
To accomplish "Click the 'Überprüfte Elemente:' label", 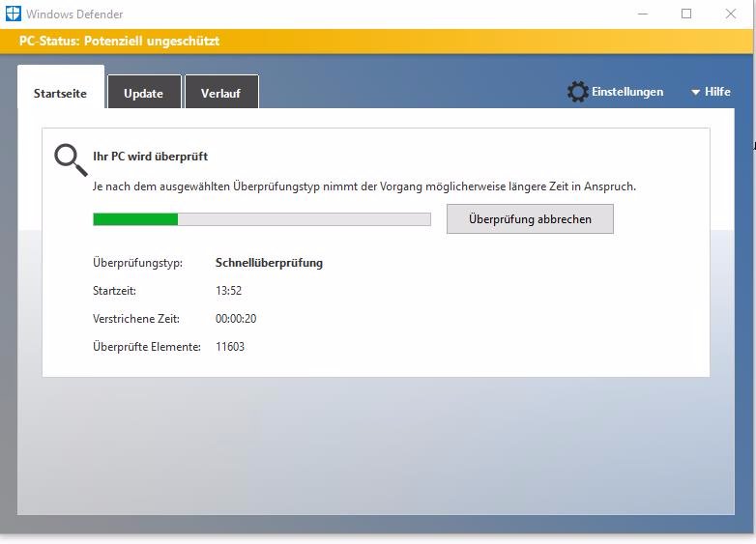I will (147, 347).
